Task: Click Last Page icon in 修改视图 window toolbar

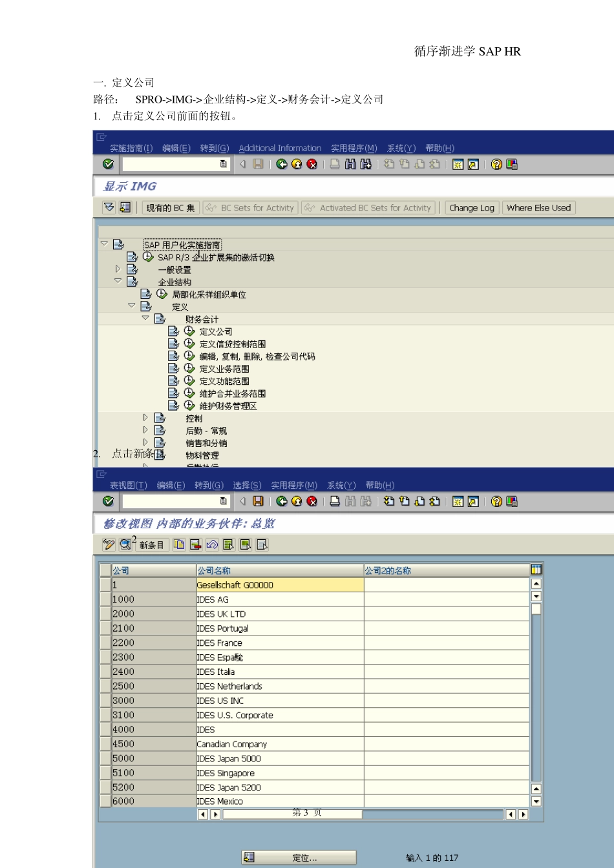Action: (x=435, y=501)
